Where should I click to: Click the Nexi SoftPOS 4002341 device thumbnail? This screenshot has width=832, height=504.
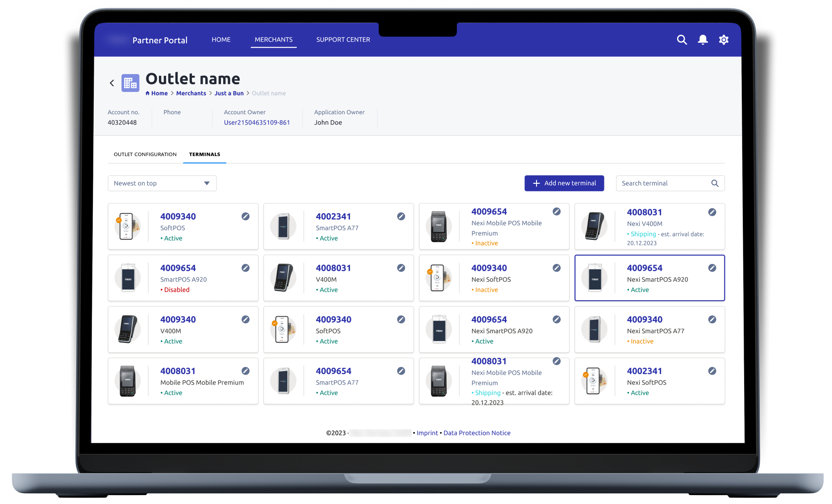coord(594,381)
